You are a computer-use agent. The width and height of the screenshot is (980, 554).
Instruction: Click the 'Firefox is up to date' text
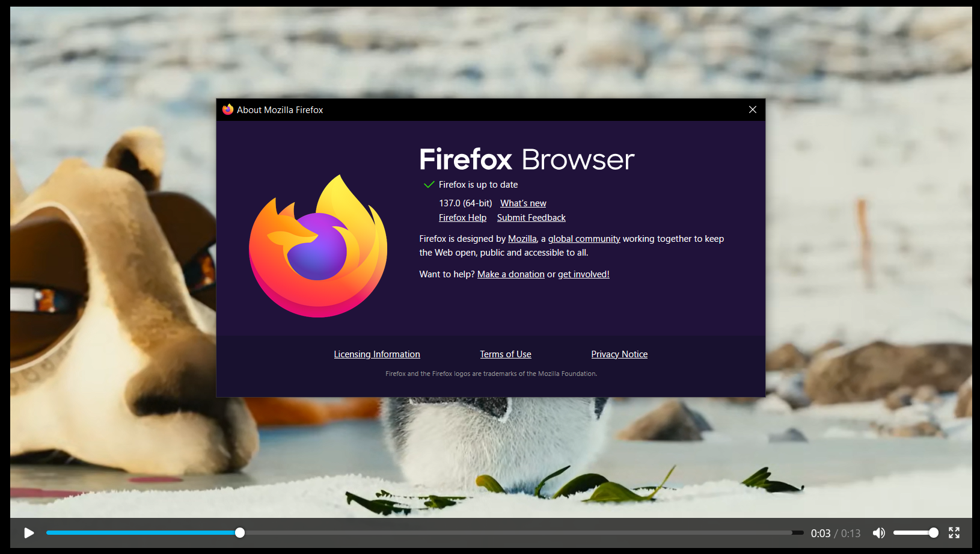click(478, 185)
